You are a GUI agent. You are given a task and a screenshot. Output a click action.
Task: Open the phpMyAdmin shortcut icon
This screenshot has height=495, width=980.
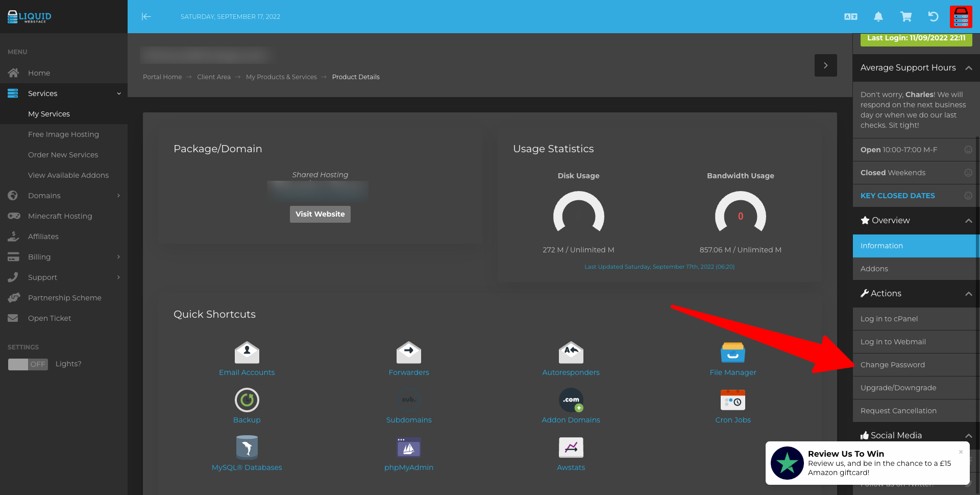coord(408,447)
